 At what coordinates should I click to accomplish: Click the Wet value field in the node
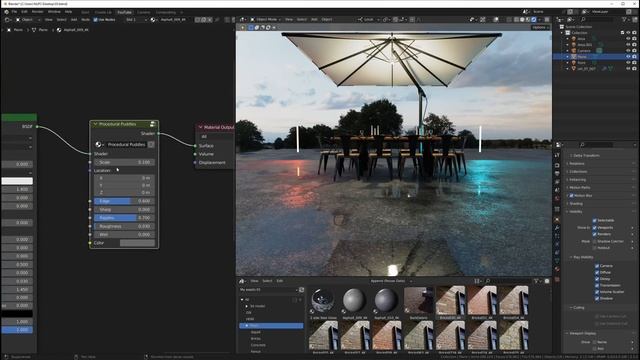[124, 235]
